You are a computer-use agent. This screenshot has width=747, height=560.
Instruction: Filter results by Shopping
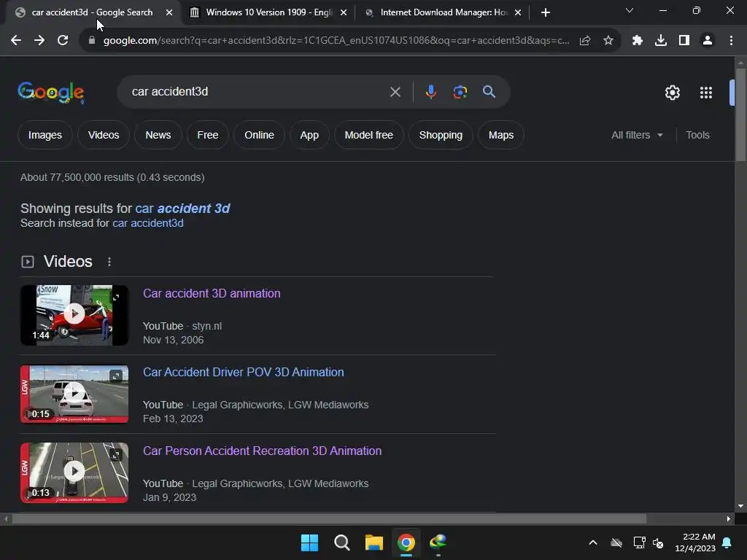441,135
